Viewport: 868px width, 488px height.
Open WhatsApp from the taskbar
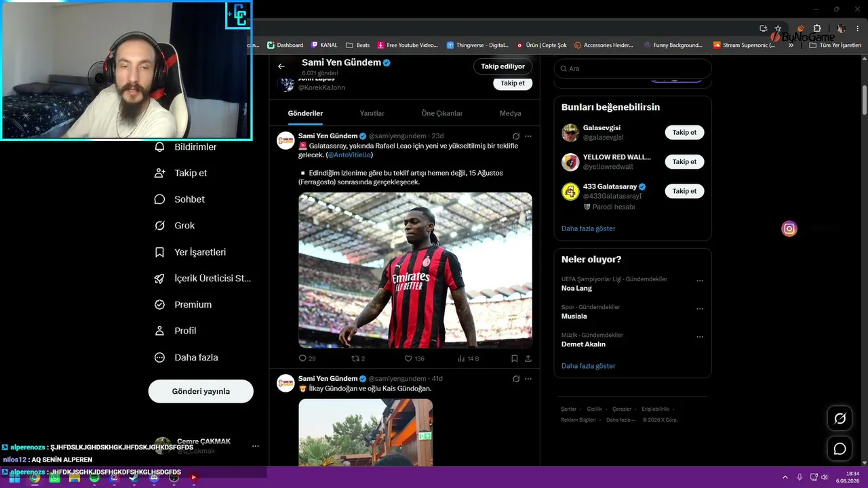point(54,478)
